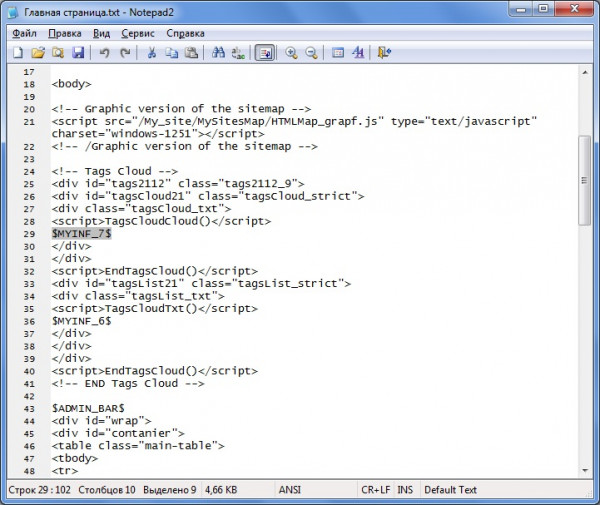Click the Default Text scheme status
Viewport: 600px width, 505px height.
[450, 490]
